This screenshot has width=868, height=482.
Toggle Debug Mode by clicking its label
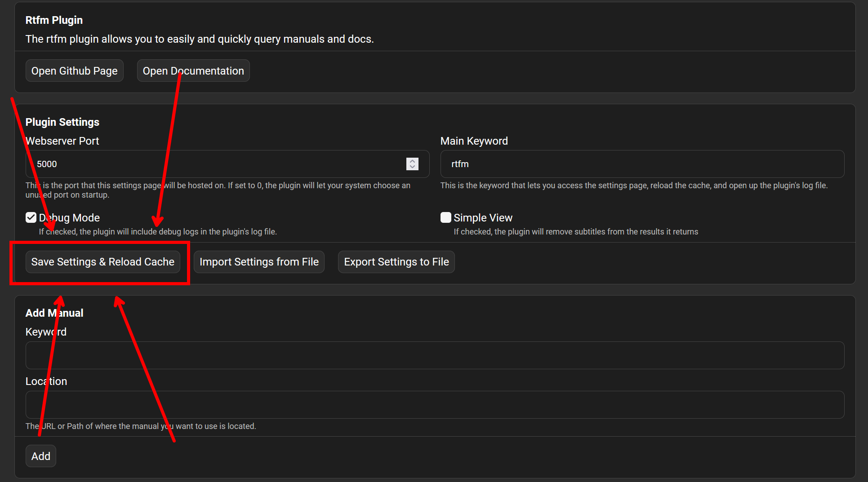69,217
